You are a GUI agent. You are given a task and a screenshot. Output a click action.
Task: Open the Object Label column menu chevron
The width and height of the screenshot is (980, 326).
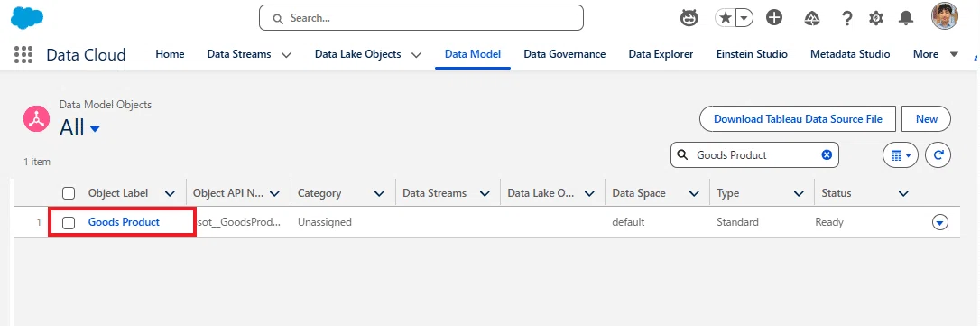[170, 193]
